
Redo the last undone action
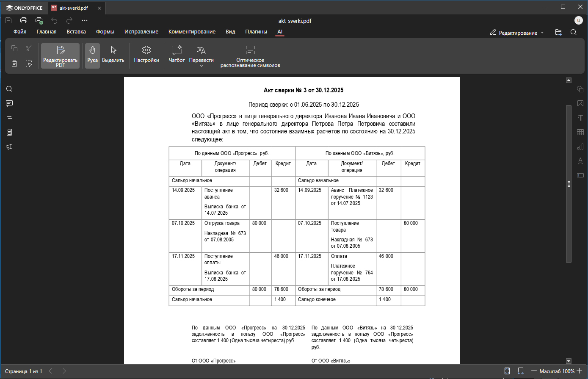point(69,20)
